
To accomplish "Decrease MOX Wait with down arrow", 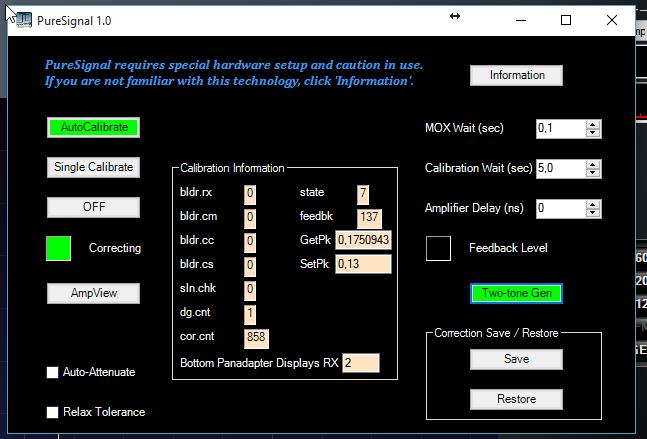I will pyautogui.click(x=593, y=133).
